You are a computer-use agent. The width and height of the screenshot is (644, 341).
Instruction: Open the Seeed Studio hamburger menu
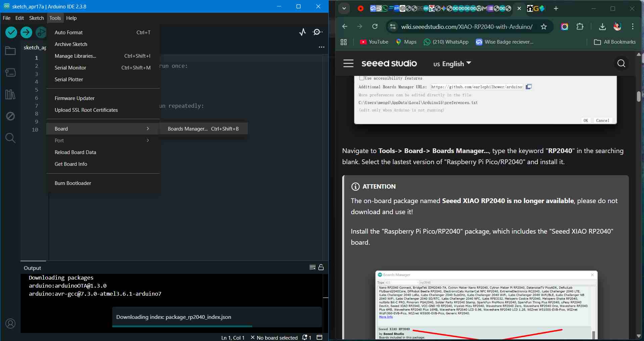click(x=349, y=63)
